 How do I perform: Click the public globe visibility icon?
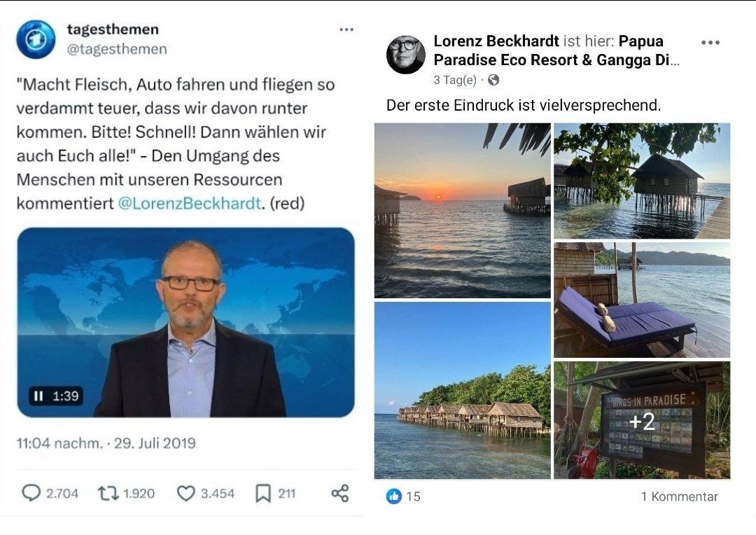493,80
